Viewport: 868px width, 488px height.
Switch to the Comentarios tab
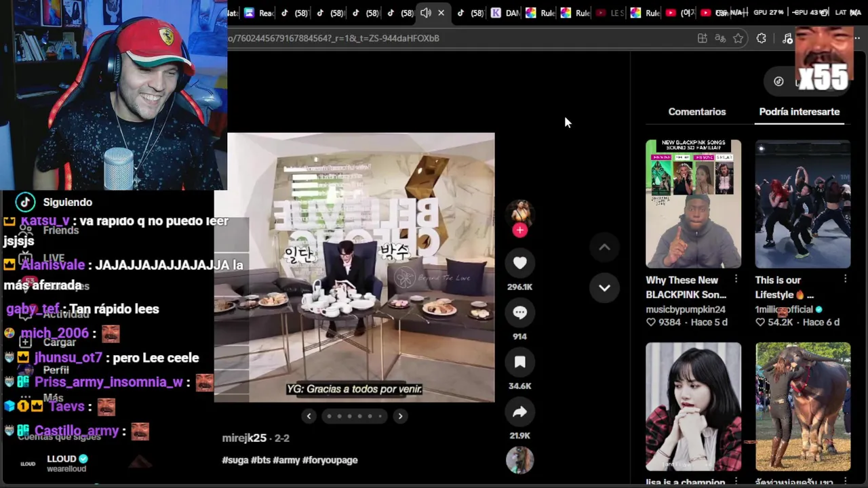pyautogui.click(x=697, y=112)
